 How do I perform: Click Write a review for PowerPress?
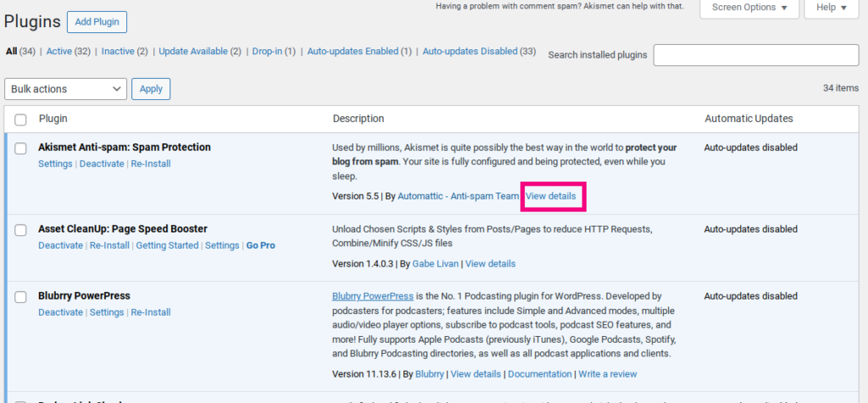click(x=608, y=374)
